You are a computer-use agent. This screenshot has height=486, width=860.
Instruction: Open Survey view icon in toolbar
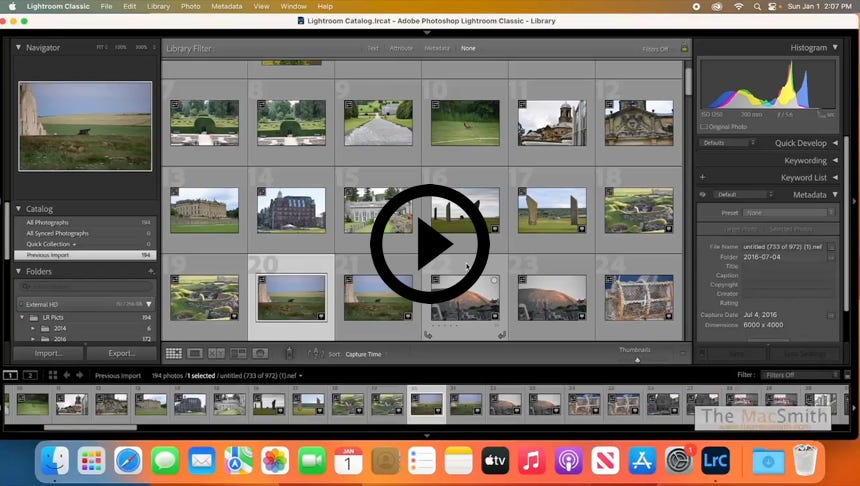coord(238,354)
